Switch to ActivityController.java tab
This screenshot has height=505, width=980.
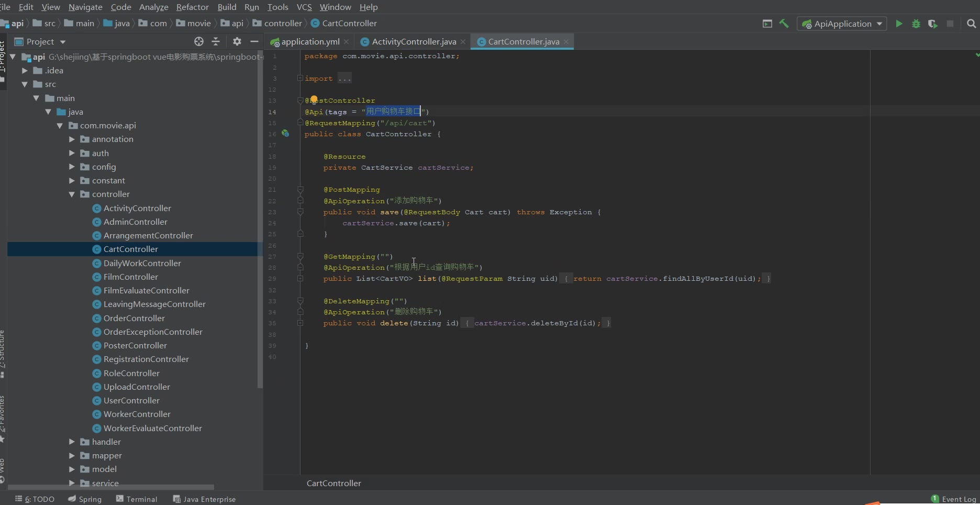413,41
